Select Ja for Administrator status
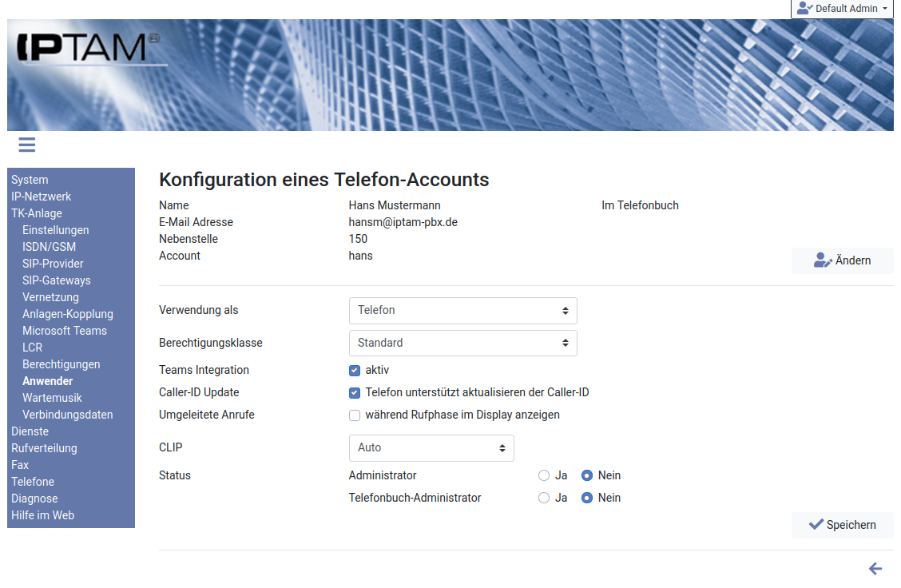901x588 pixels. [544, 475]
